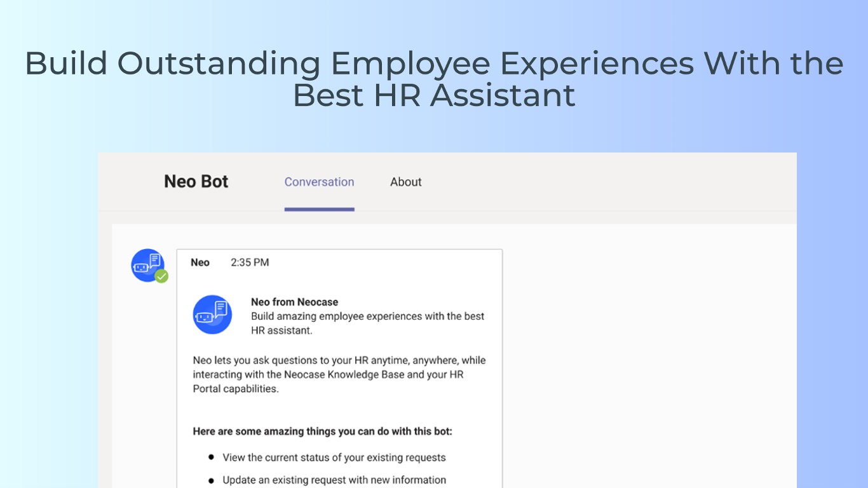Screen dimensions: 868x488
Task: Click the 'Build Outstanding Employee Experiences' banner headline
Action: click(434, 79)
